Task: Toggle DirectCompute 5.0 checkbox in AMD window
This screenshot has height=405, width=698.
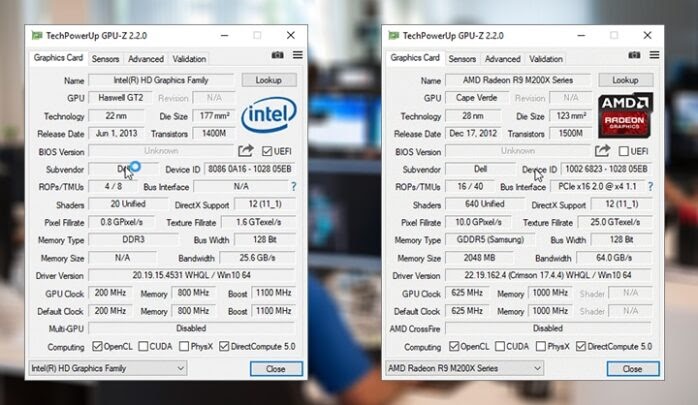Action: click(581, 346)
